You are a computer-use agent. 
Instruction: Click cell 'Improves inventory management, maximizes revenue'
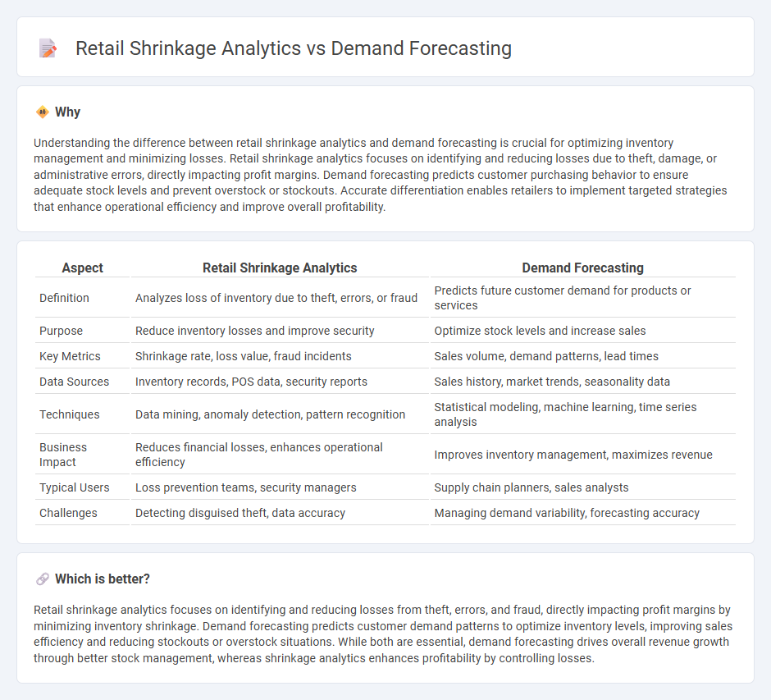[582, 455]
